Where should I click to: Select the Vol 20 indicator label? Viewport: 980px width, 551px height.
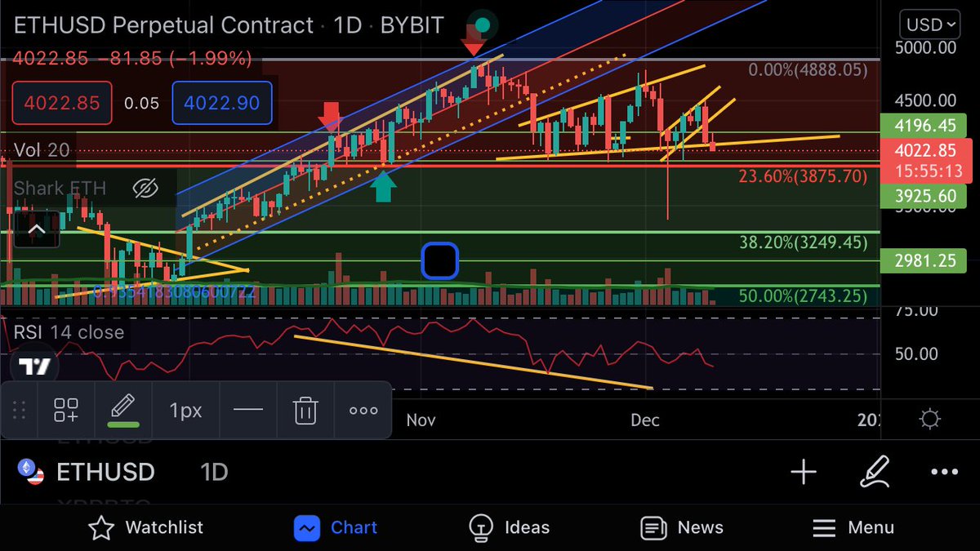click(x=42, y=150)
